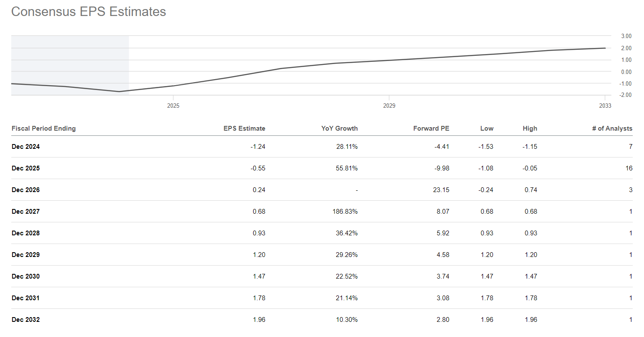Click the "Low" column header
This screenshot has width=644, height=337.
coord(486,128)
